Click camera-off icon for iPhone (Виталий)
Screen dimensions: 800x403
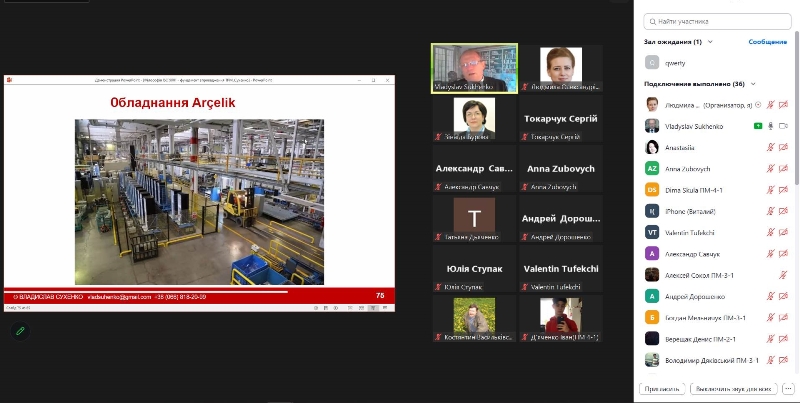(x=784, y=211)
